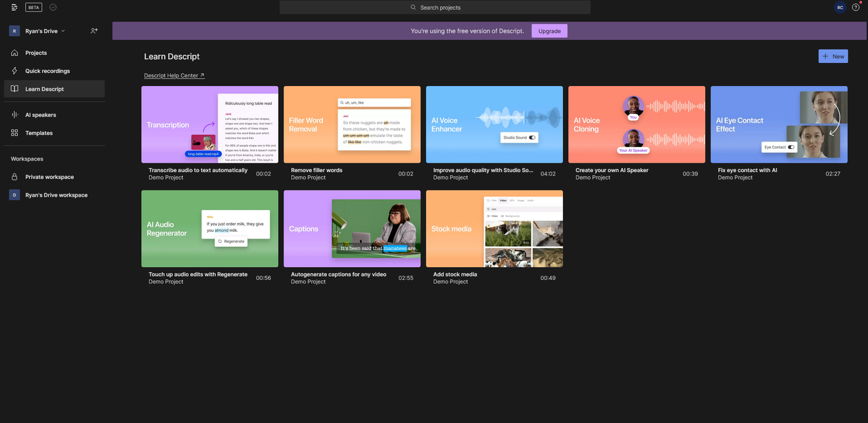Click the Quick recordings lightning icon
The width and height of the screenshot is (868, 423).
(14, 71)
